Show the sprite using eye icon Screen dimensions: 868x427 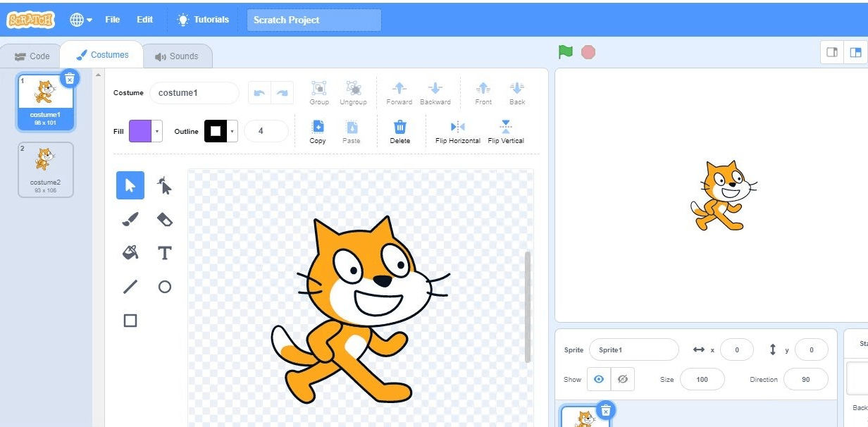(599, 379)
